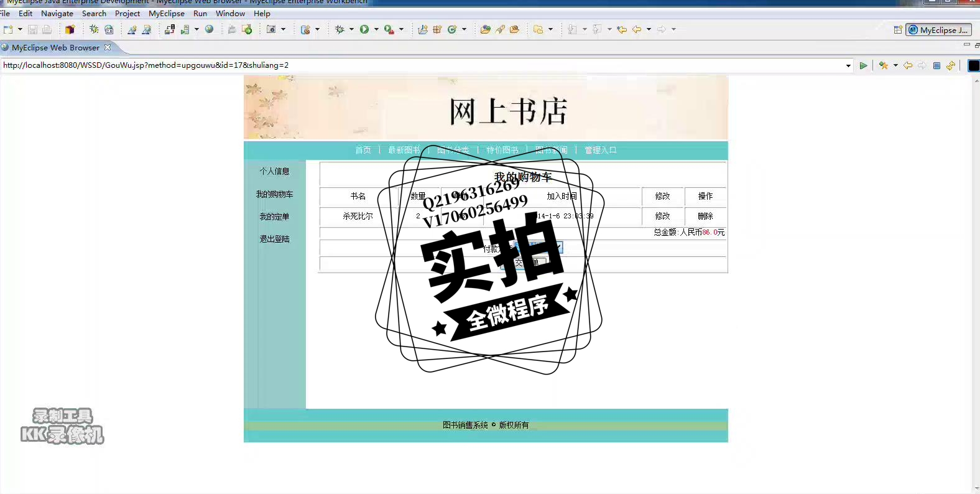Viewport: 980px width, 494px height.
Task: Expand the External Tools dropdown arrow
Action: pyautogui.click(x=401, y=29)
